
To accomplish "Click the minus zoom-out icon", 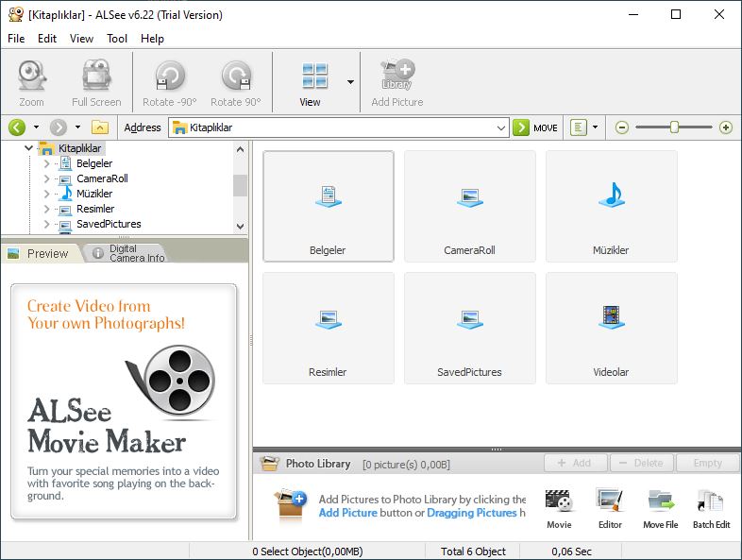I will tap(622, 127).
